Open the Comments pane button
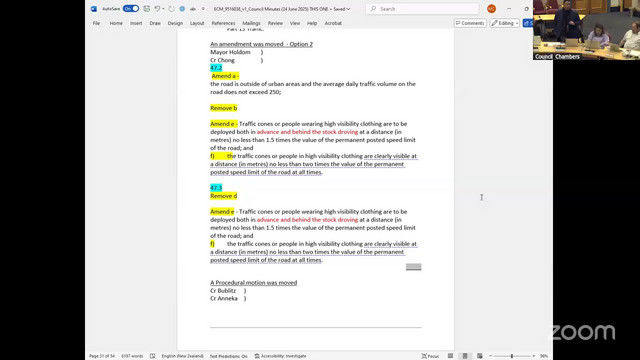Viewport: 640px width, 360px height. coord(470,23)
